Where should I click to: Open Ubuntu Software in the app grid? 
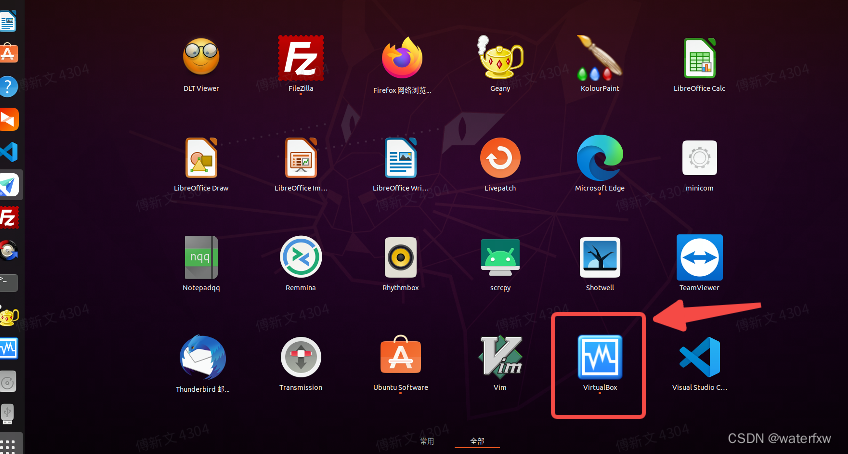401,356
